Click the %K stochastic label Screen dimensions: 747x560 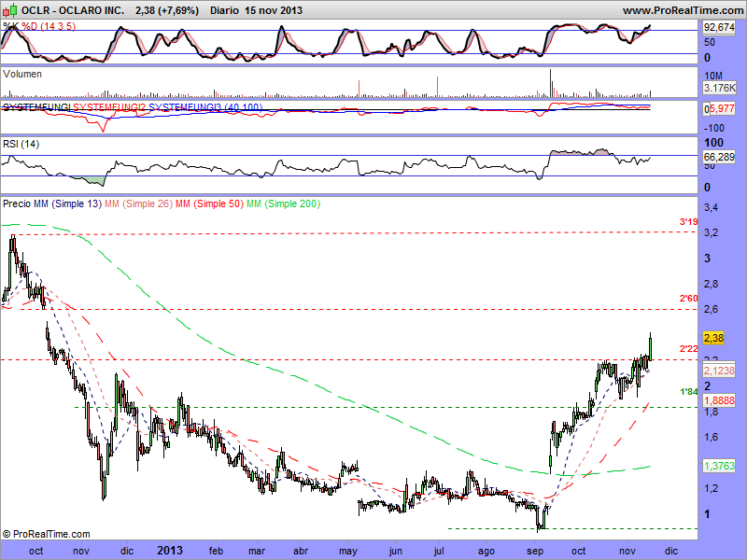pyautogui.click(x=11, y=26)
